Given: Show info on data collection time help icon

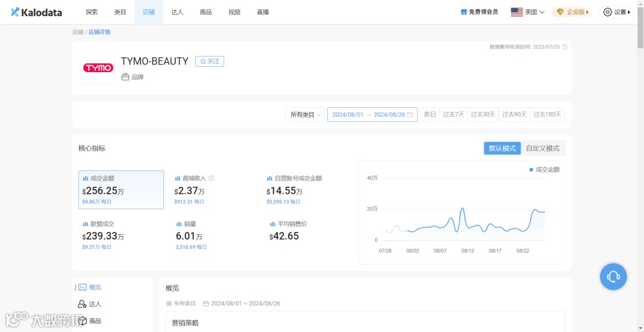Looking at the screenshot, I should click(565, 46).
